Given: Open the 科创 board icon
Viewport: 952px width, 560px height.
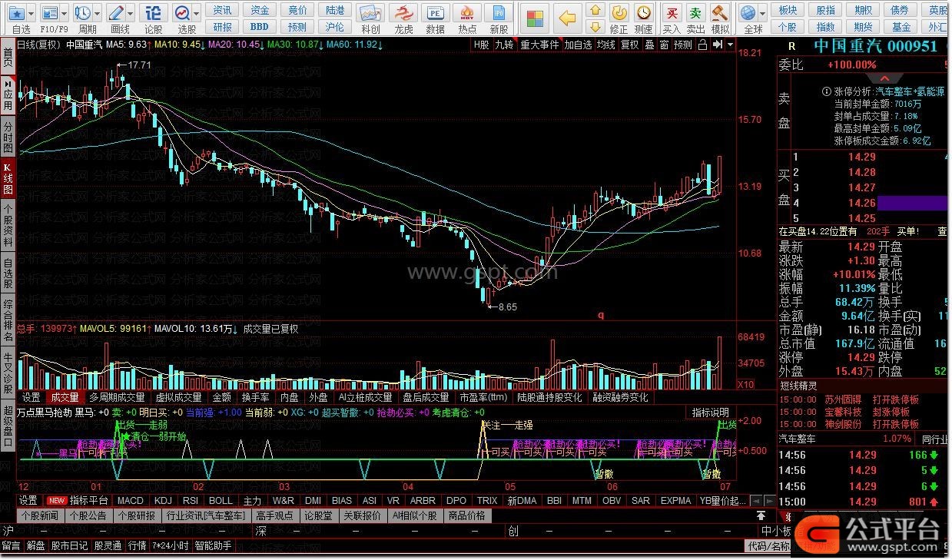Looking at the screenshot, I should (370, 13).
